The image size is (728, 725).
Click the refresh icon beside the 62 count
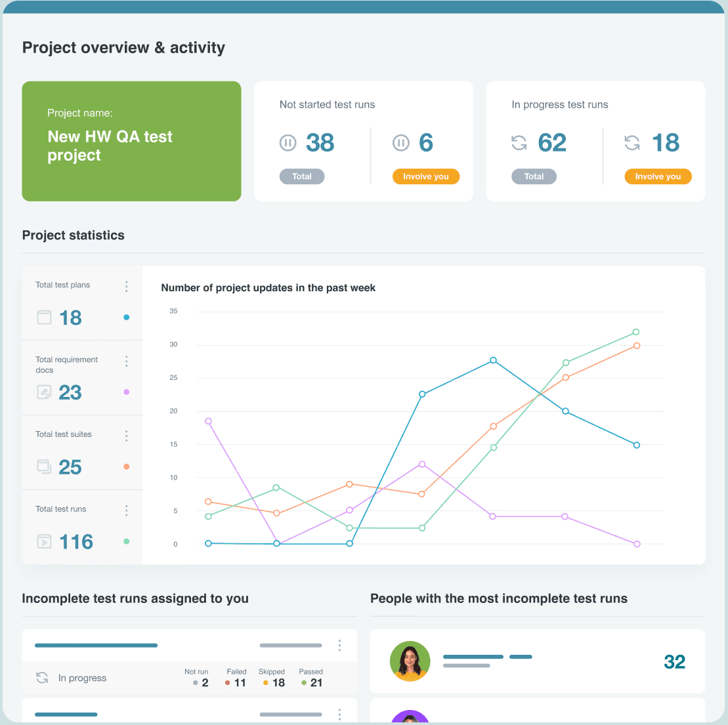click(519, 142)
